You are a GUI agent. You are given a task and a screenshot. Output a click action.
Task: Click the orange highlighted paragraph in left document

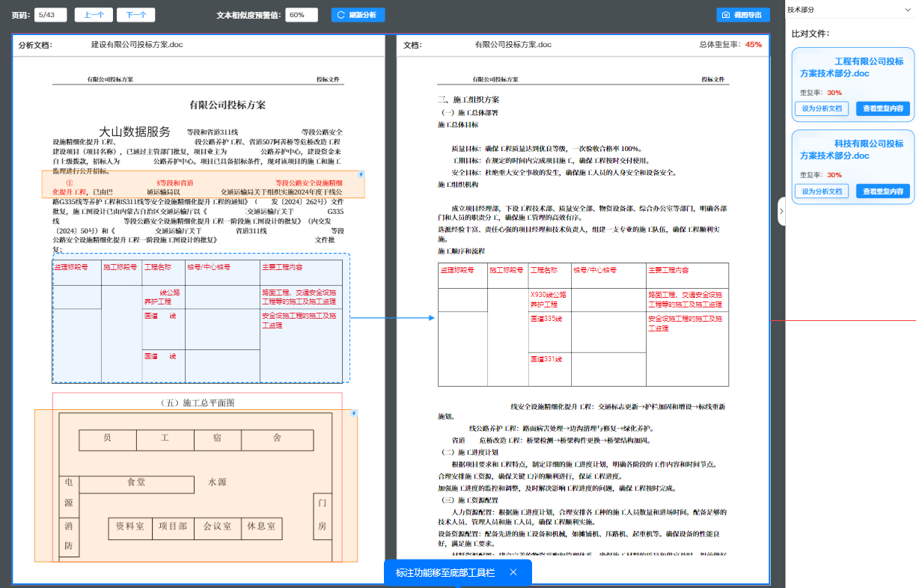tap(204, 184)
